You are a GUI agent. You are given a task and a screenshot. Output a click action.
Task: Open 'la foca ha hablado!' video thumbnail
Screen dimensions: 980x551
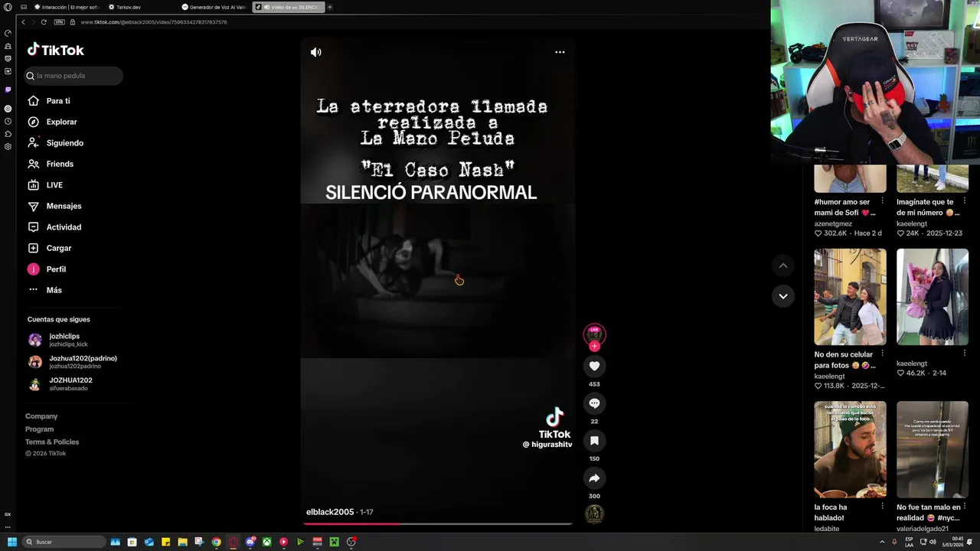click(x=850, y=449)
